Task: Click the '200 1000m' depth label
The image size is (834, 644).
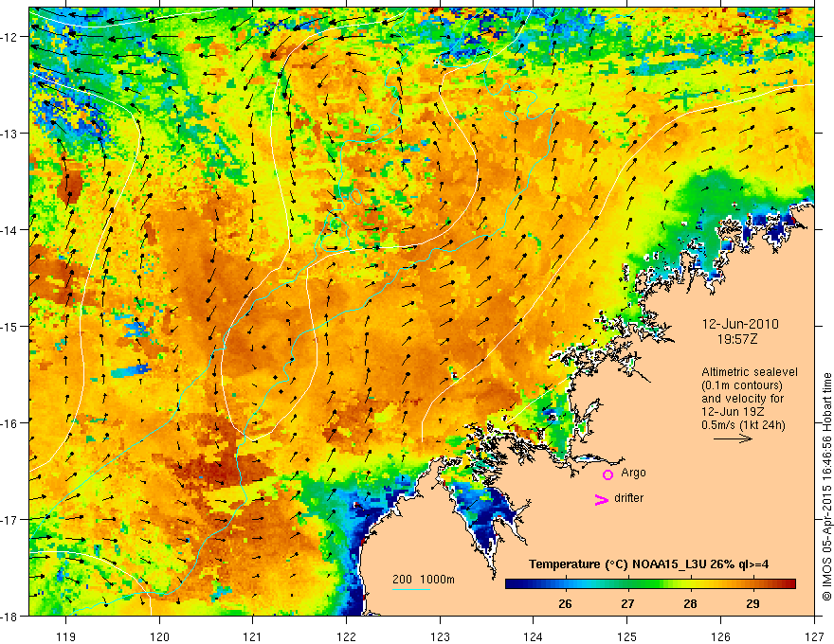Action: (x=424, y=580)
